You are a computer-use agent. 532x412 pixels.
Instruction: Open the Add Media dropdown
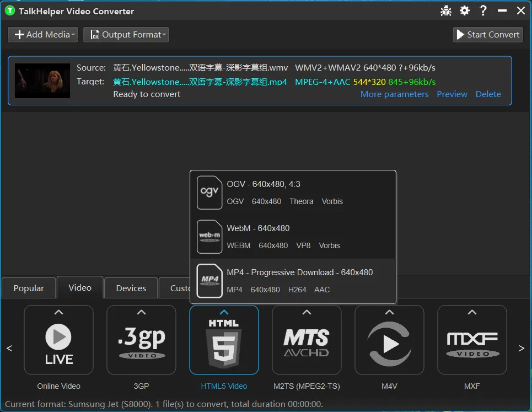tap(43, 35)
